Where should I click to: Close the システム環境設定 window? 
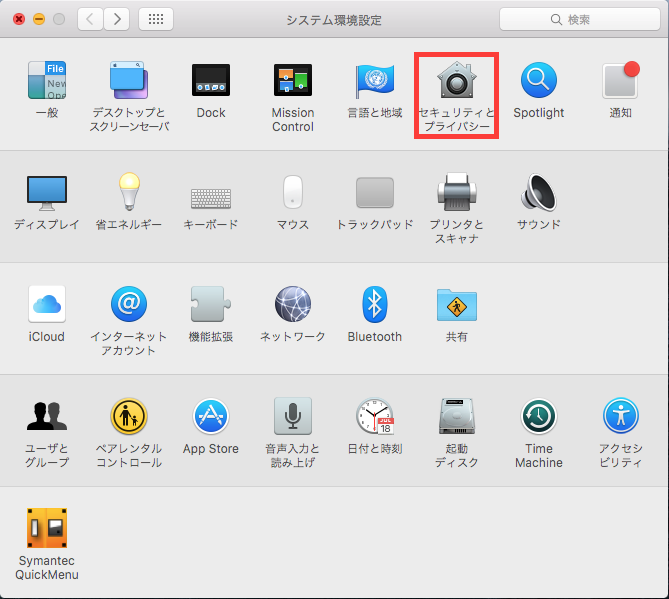coord(19,19)
